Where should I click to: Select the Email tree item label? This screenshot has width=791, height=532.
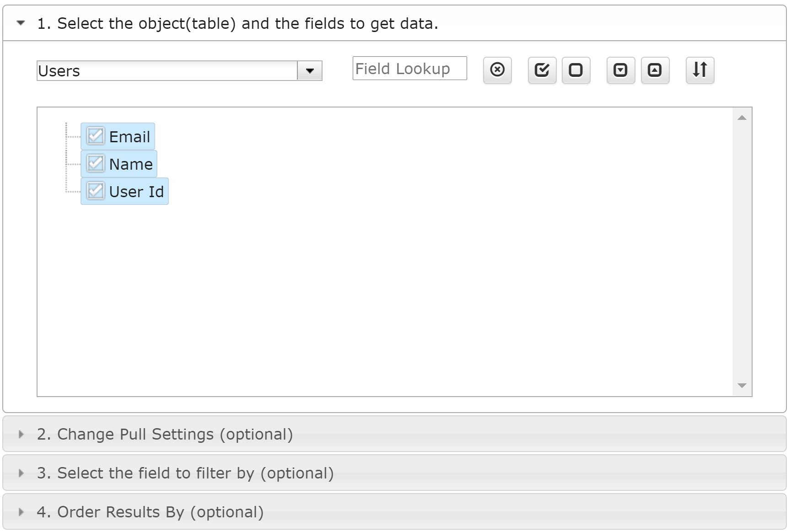[129, 137]
